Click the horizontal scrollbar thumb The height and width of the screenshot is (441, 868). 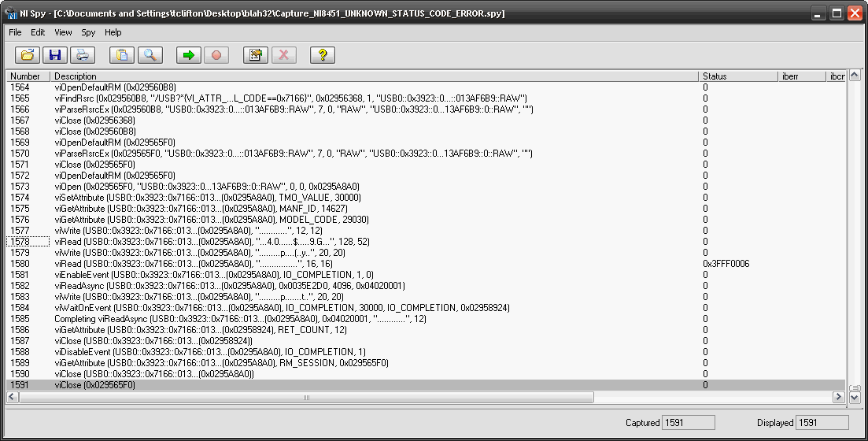[x=306, y=397]
